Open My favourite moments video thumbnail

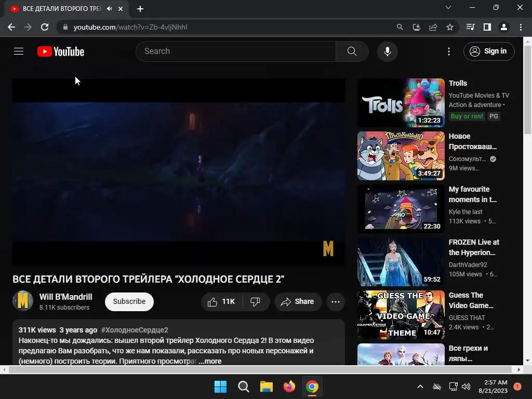(x=401, y=209)
